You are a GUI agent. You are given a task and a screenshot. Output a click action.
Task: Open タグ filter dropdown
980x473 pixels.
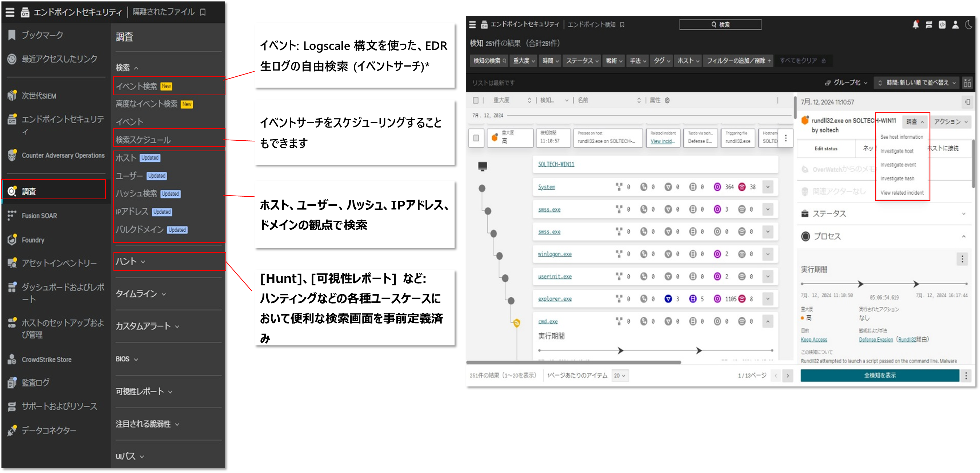[661, 61]
